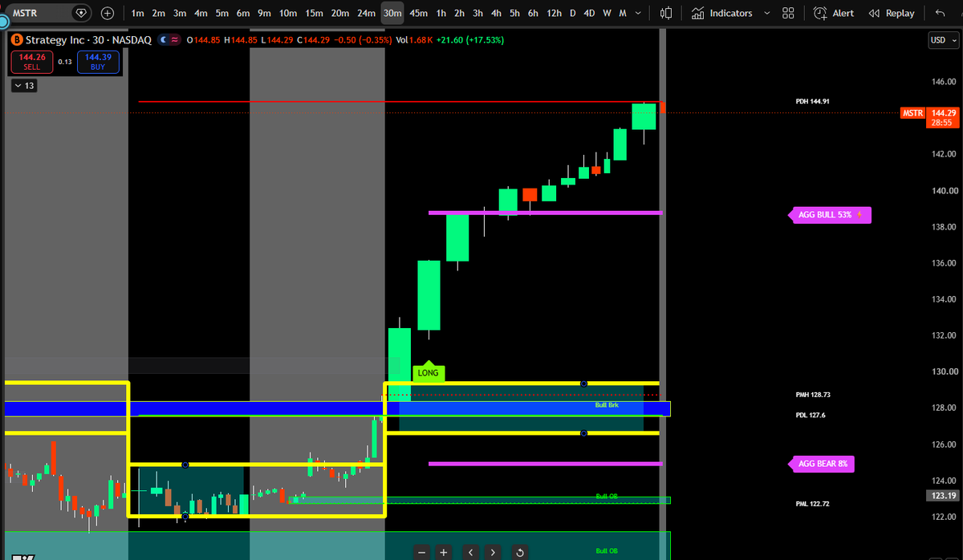
Task: Select the M monthly timeframe
Action: coord(623,14)
